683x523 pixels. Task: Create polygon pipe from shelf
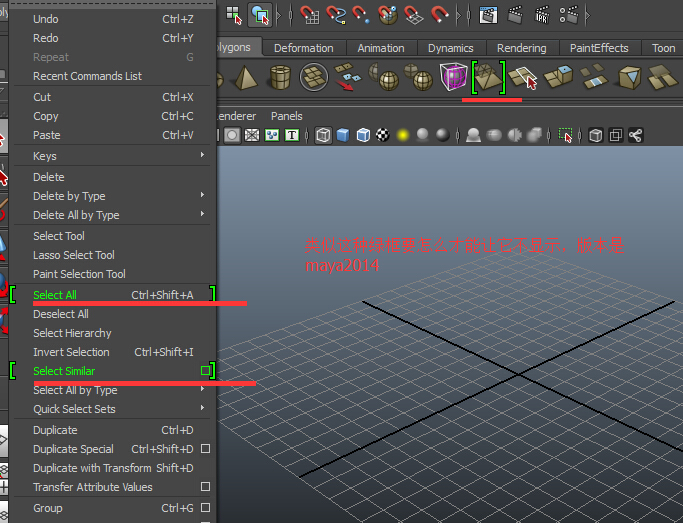[x=280, y=78]
